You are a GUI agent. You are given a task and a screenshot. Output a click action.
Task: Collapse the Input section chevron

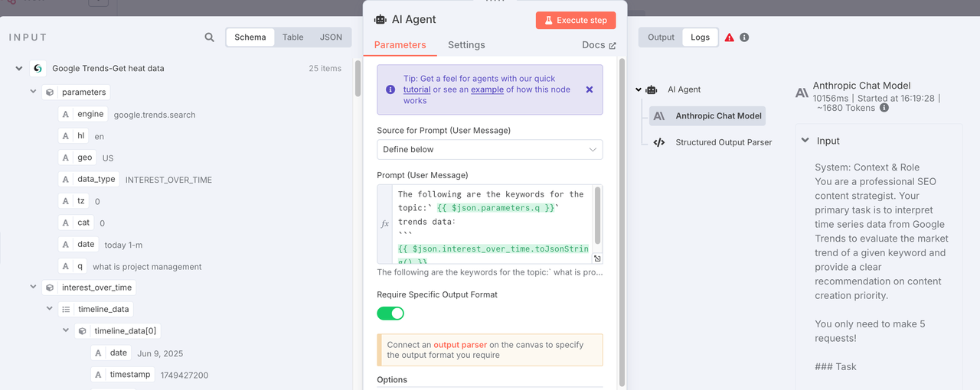[x=805, y=141]
